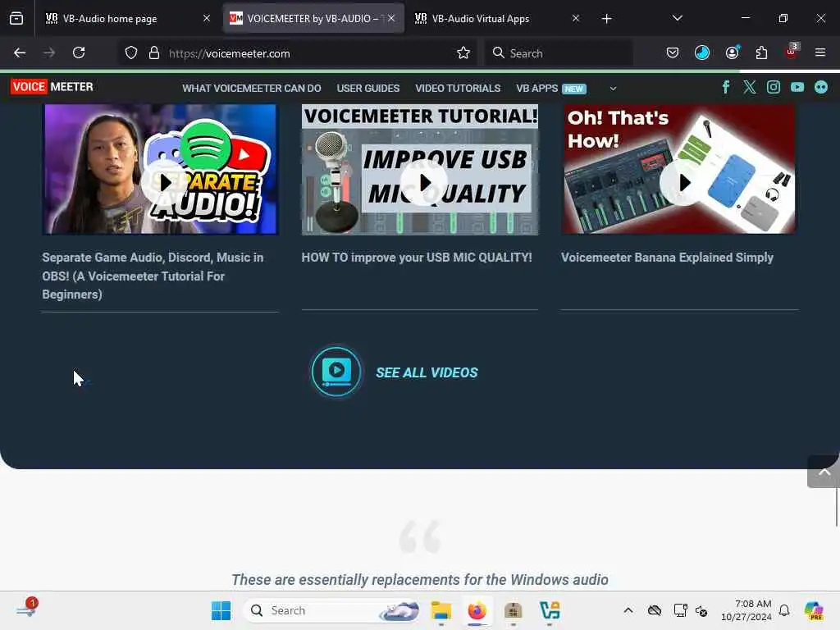Open Voicemeeter Instagram icon
The image size is (840, 630).
(773, 87)
